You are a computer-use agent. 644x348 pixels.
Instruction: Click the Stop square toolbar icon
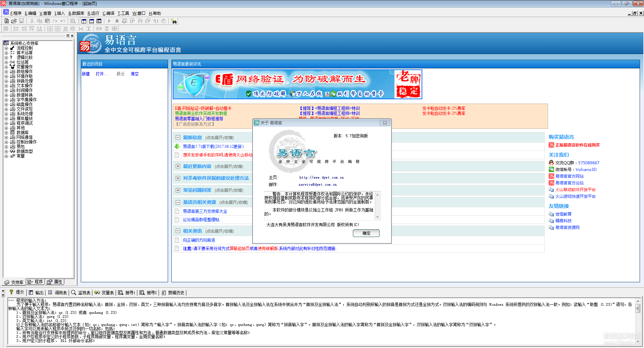click(x=117, y=21)
